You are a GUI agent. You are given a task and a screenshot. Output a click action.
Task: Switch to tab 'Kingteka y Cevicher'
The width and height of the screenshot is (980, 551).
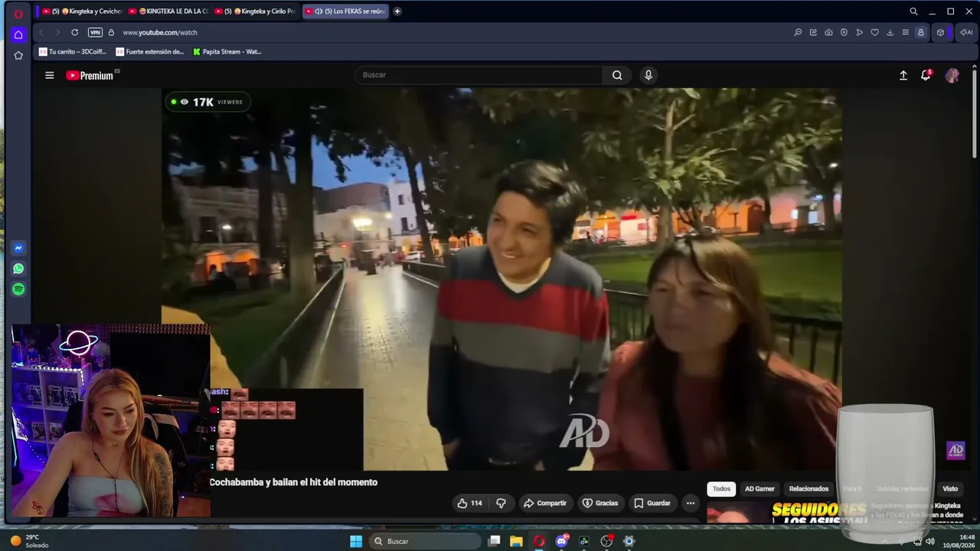click(x=80, y=11)
